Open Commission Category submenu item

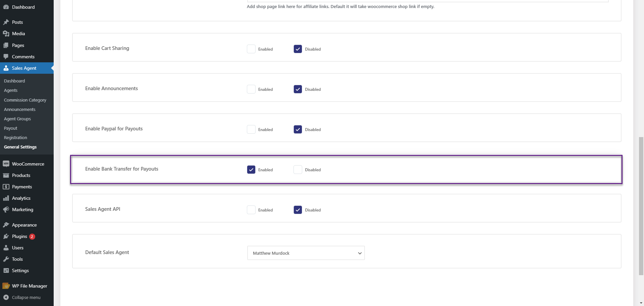tap(25, 100)
